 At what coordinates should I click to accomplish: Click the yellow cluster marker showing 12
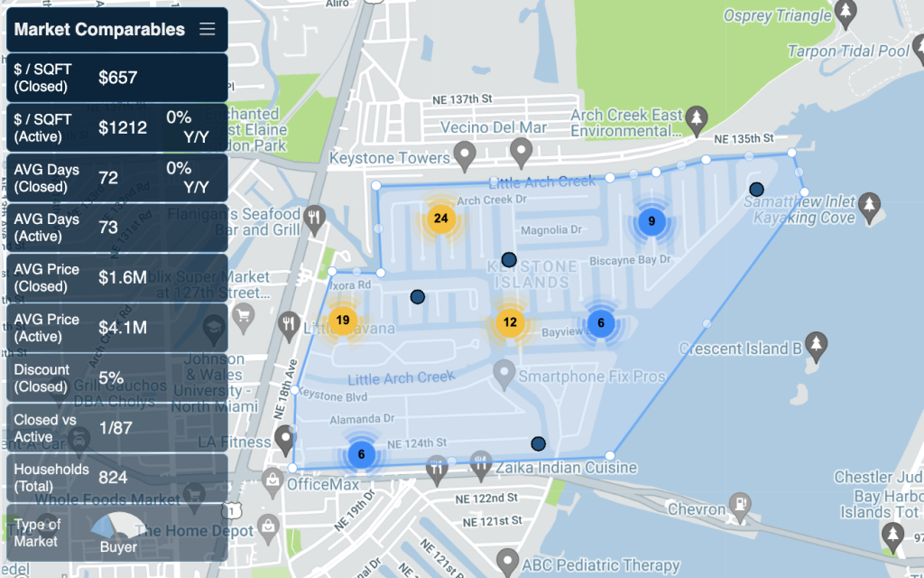click(510, 322)
